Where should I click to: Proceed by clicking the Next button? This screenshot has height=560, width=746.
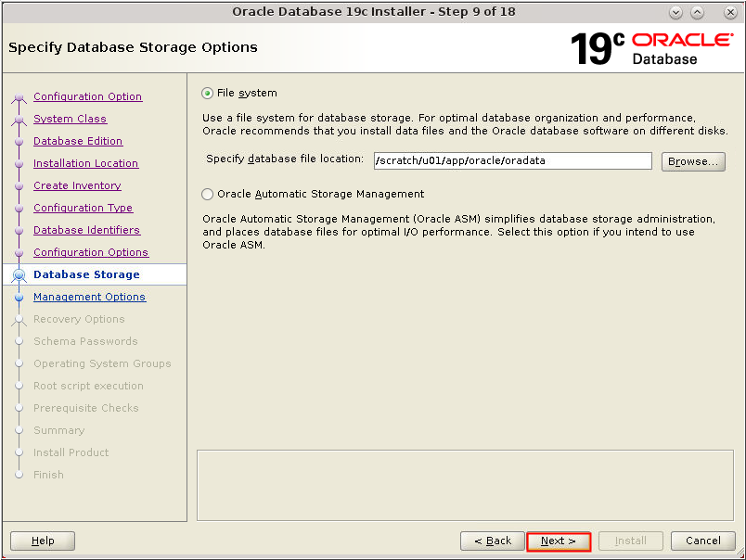pyautogui.click(x=559, y=541)
